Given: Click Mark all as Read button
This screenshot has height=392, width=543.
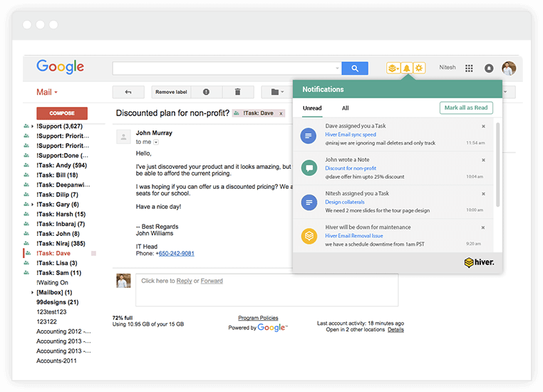Looking at the screenshot, I should pos(466,108).
